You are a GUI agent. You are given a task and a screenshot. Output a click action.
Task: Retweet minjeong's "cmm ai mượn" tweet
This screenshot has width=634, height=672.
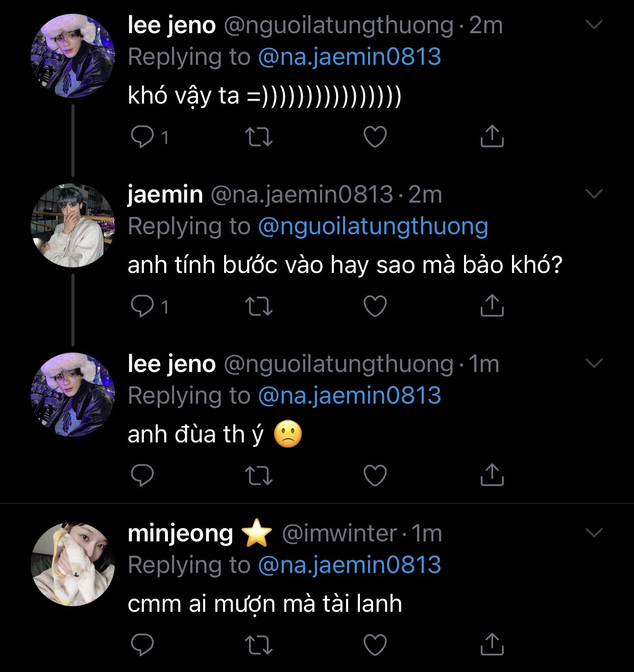click(259, 645)
